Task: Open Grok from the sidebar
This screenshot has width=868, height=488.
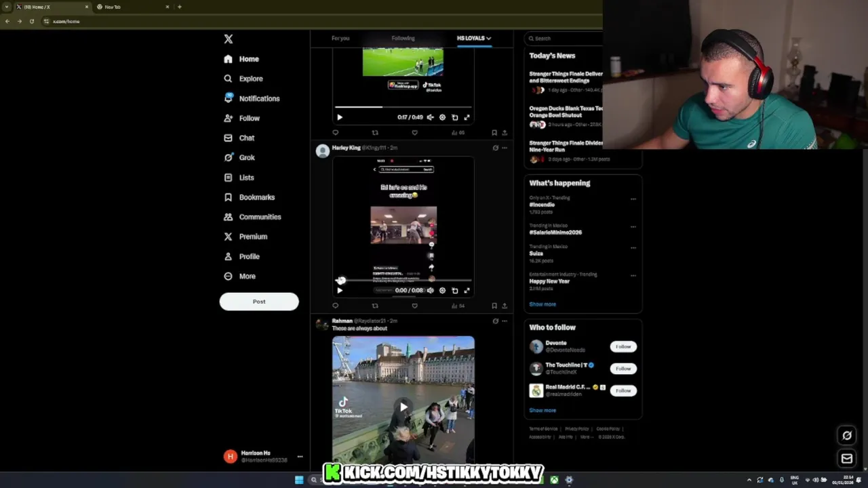Action: click(239, 157)
